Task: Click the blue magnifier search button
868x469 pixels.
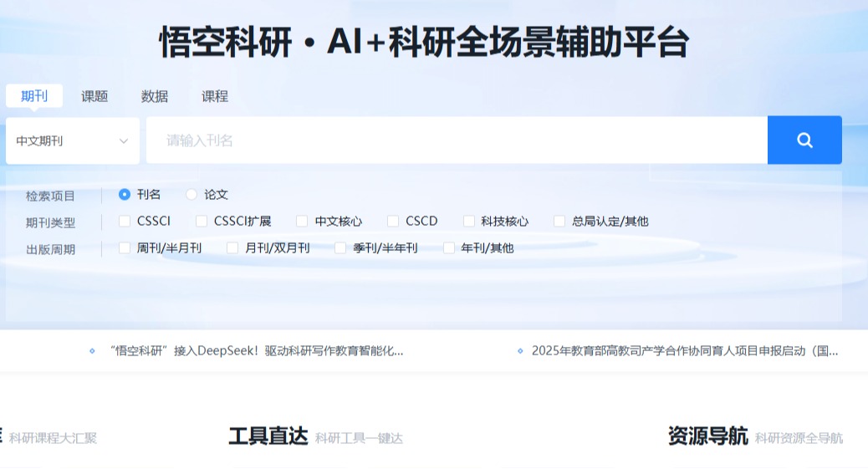Action: click(x=804, y=140)
